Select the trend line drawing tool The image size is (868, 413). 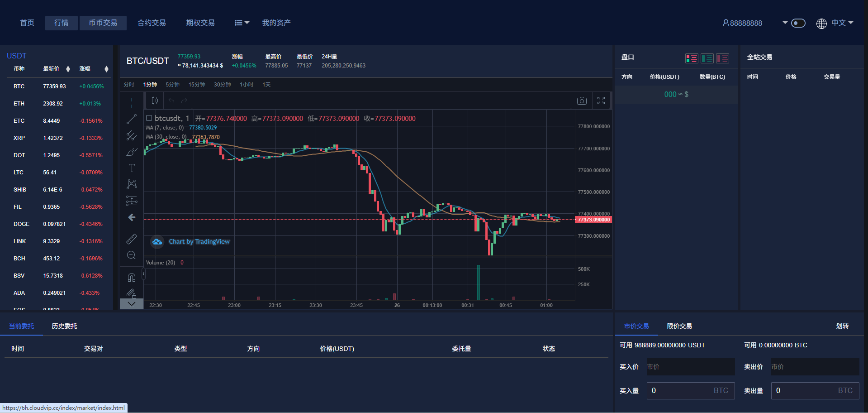pyautogui.click(x=132, y=119)
